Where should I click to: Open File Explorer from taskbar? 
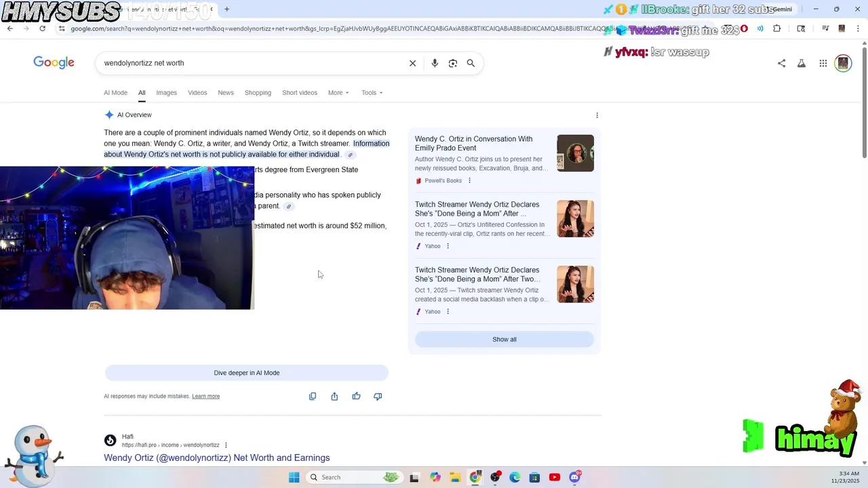455,477
